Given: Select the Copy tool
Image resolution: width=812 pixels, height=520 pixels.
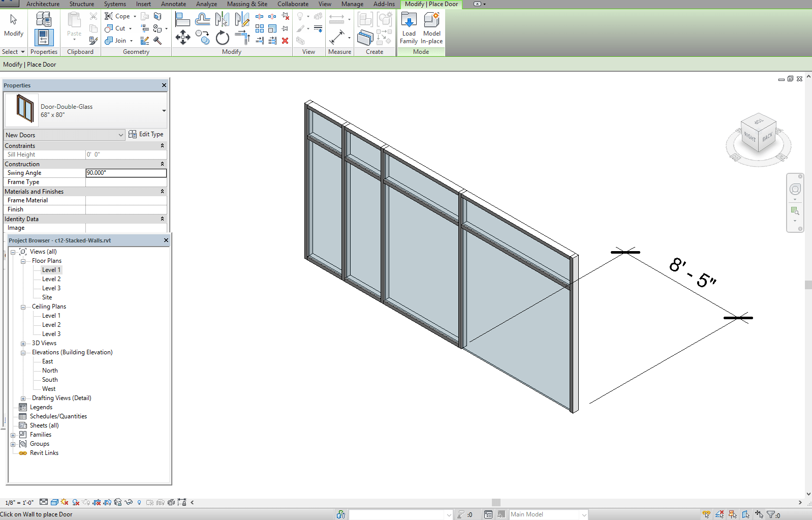Looking at the screenshot, I should pyautogui.click(x=202, y=38).
